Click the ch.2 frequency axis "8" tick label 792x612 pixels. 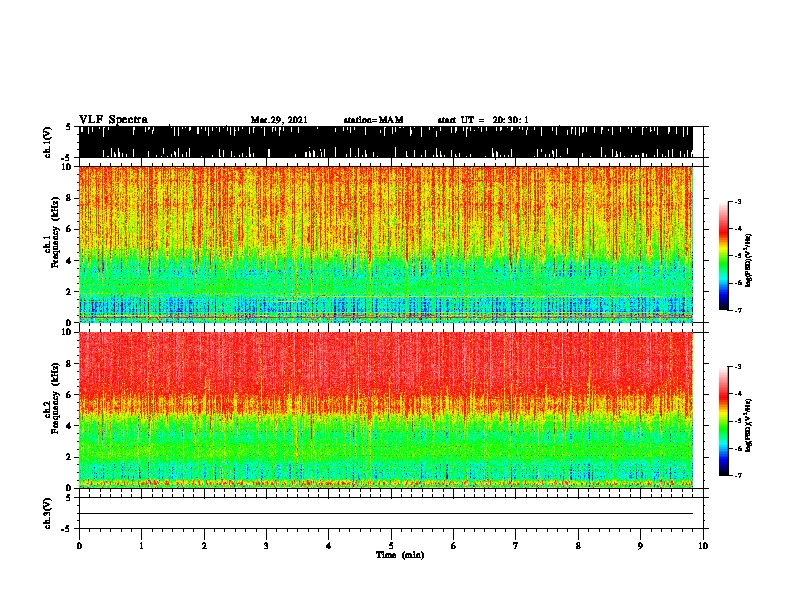(70, 363)
